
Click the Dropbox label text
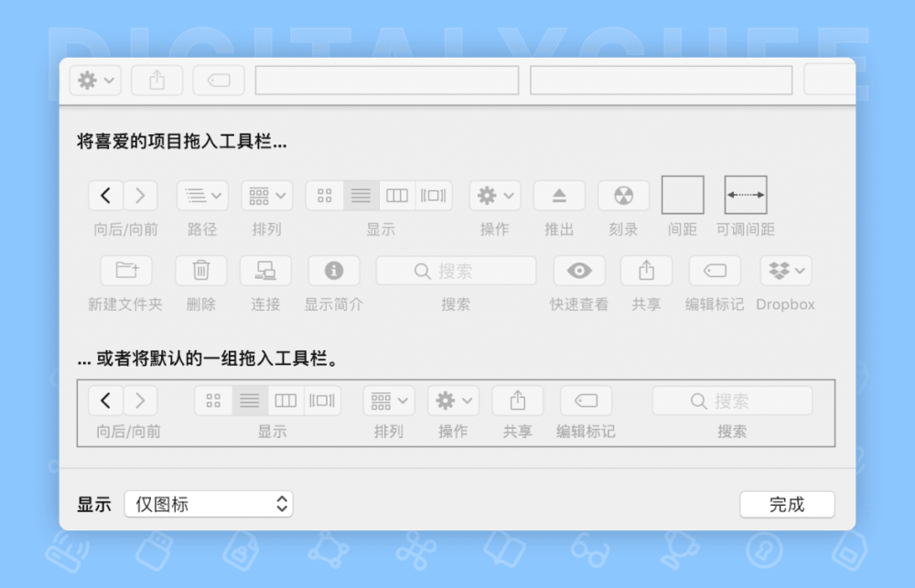[785, 305]
